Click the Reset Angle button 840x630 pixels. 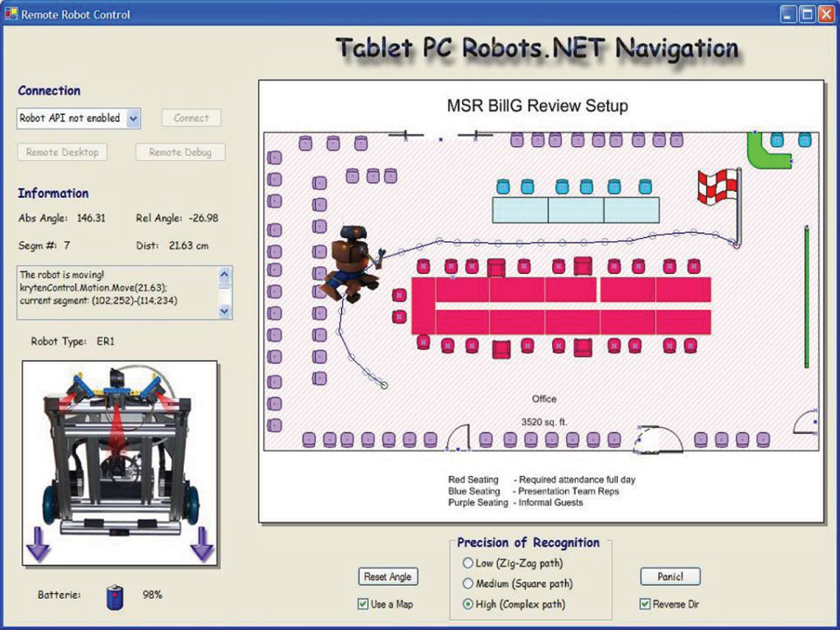pyautogui.click(x=388, y=577)
